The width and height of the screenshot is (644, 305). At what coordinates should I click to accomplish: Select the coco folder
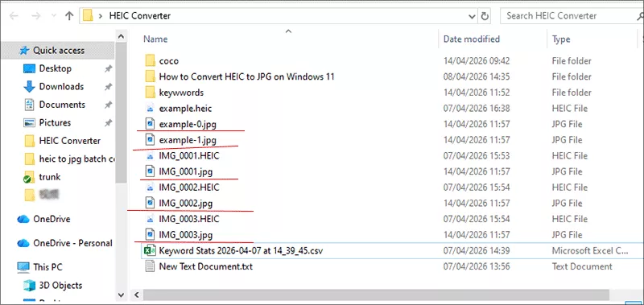169,61
